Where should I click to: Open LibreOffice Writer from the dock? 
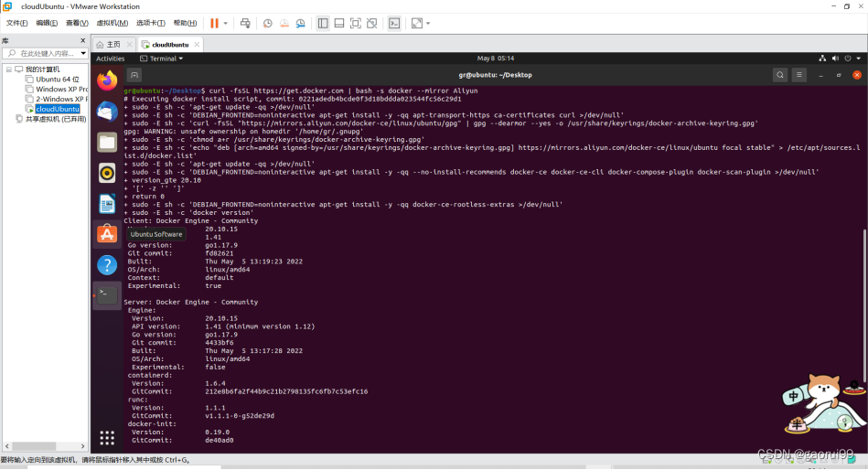[107, 204]
